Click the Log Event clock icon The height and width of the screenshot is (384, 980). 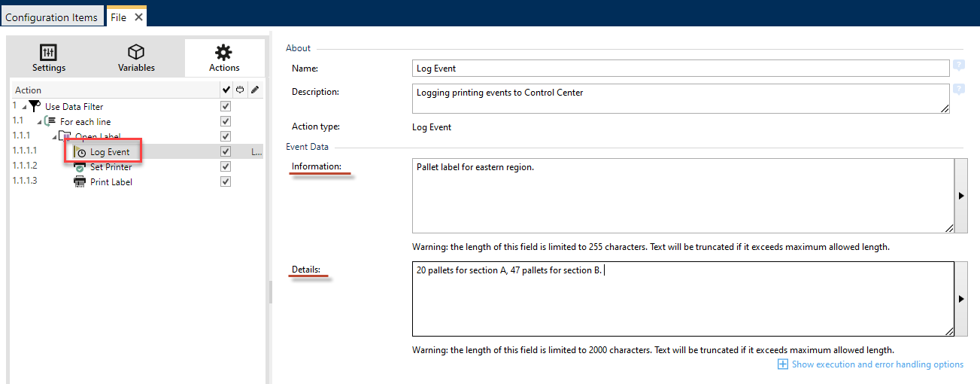81,152
